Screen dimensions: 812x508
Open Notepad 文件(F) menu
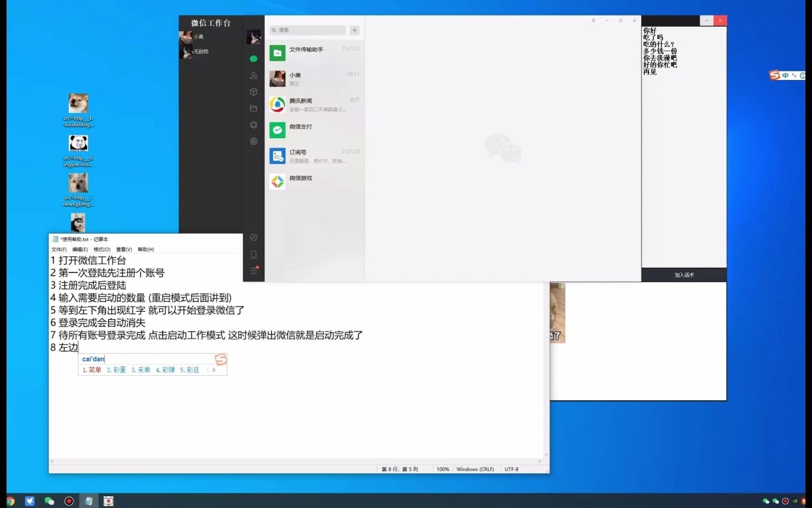click(59, 249)
